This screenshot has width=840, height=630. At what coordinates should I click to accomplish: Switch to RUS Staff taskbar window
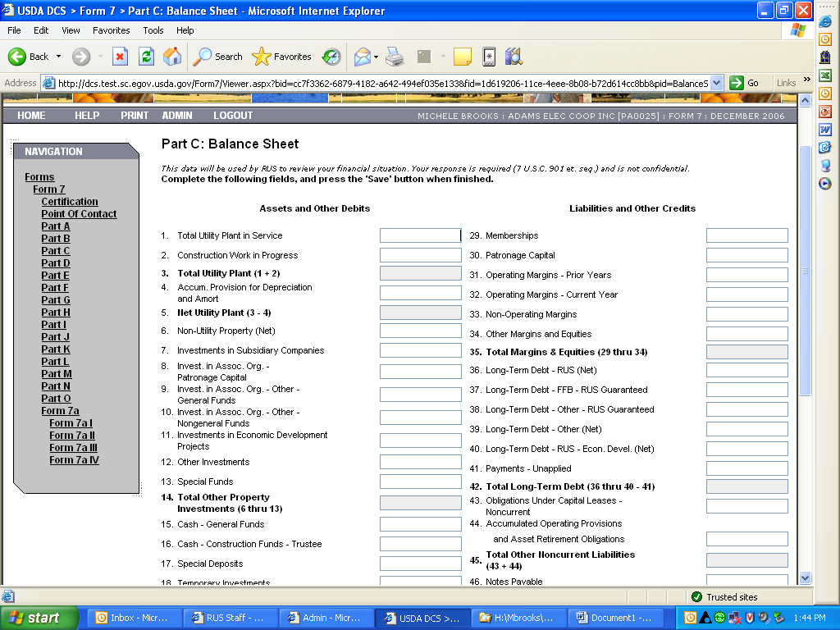(230, 618)
